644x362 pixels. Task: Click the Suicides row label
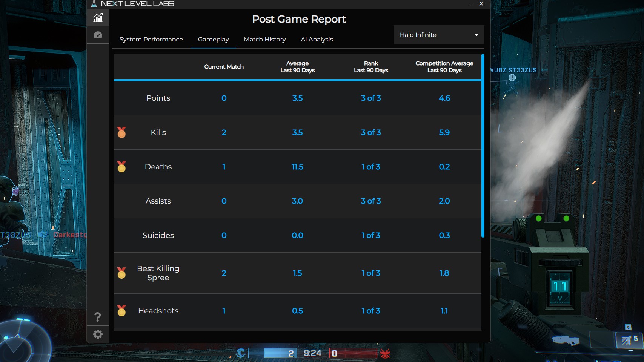(158, 235)
